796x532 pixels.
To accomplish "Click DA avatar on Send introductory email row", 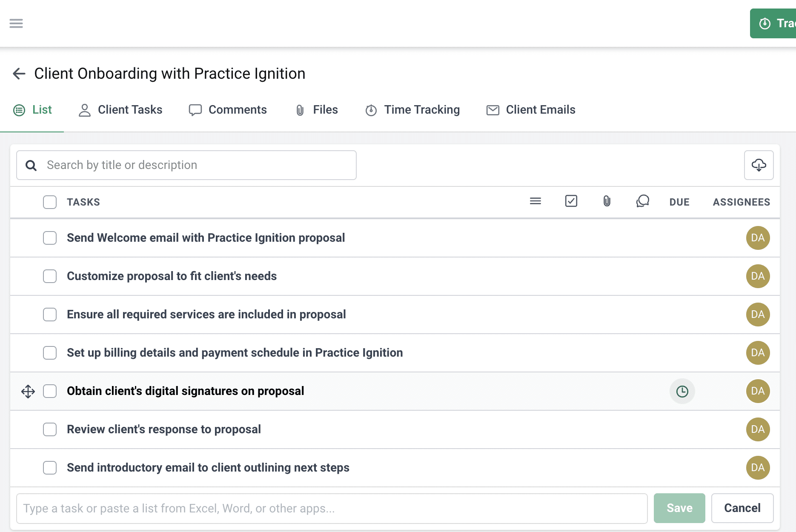I will [758, 468].
